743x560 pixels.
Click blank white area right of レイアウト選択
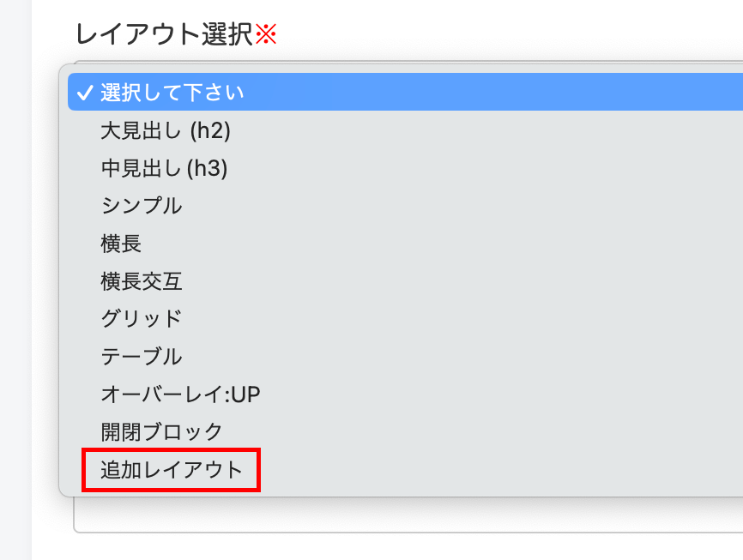[515, 34]
